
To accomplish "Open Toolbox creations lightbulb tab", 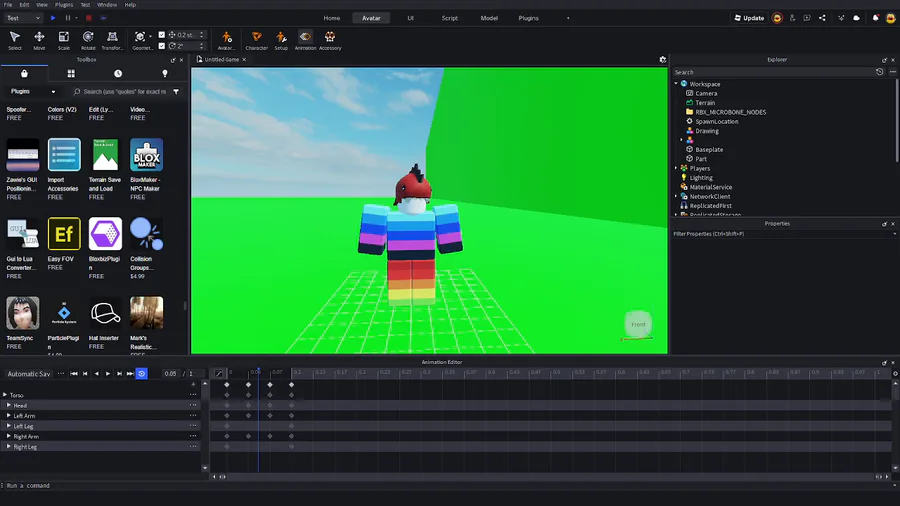I will point(165,73).
